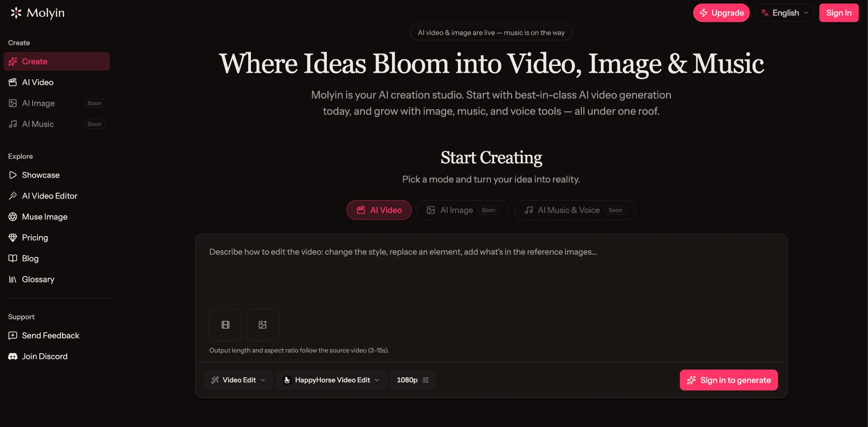Image resolution: width=868 pixels, height=427 pixels.
Task: Click the sparkle icon on generate button
Action: (691, 380)
